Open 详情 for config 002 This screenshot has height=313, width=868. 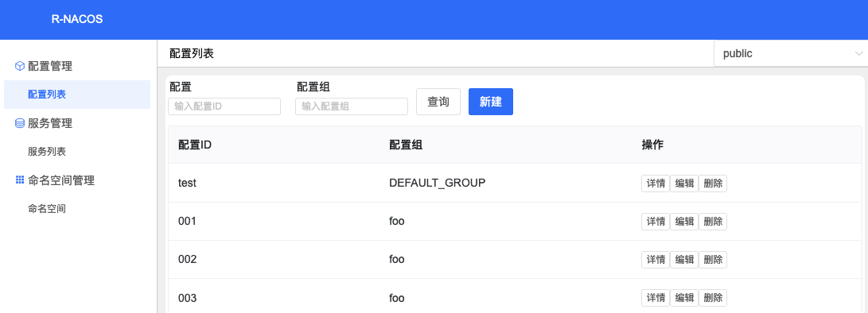click(x=656, y=259)
